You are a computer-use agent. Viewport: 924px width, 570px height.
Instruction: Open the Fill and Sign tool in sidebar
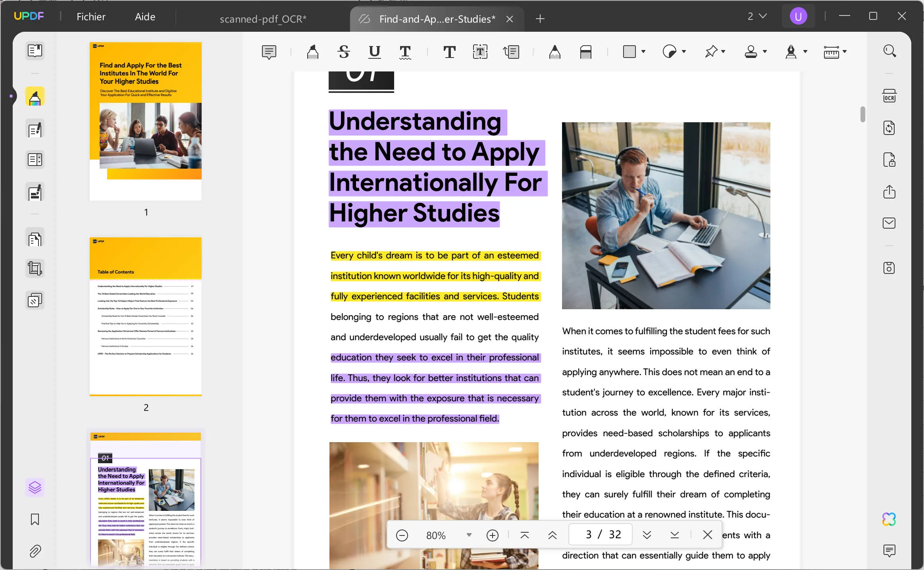click(x=35, y=193)
